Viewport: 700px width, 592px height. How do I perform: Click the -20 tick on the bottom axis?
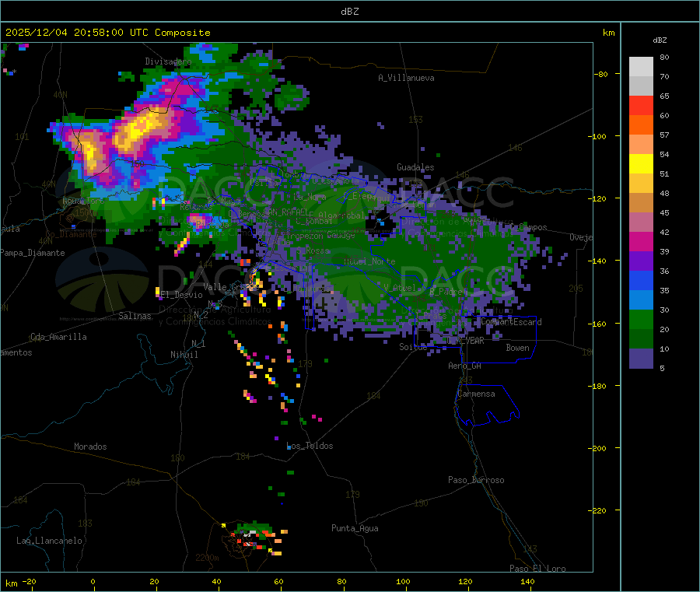(x=30, y=581)
